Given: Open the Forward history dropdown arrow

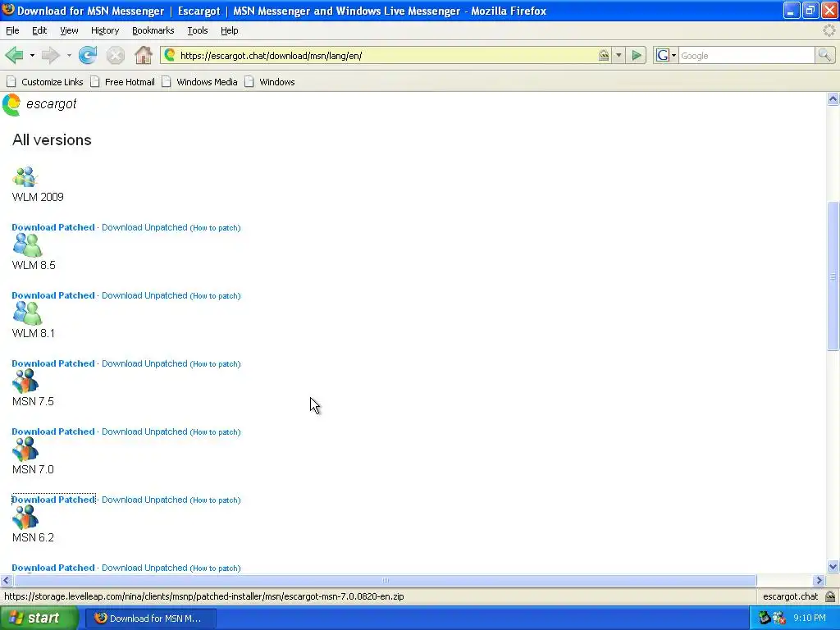Looking at the screenshot, I should [69, 55].
